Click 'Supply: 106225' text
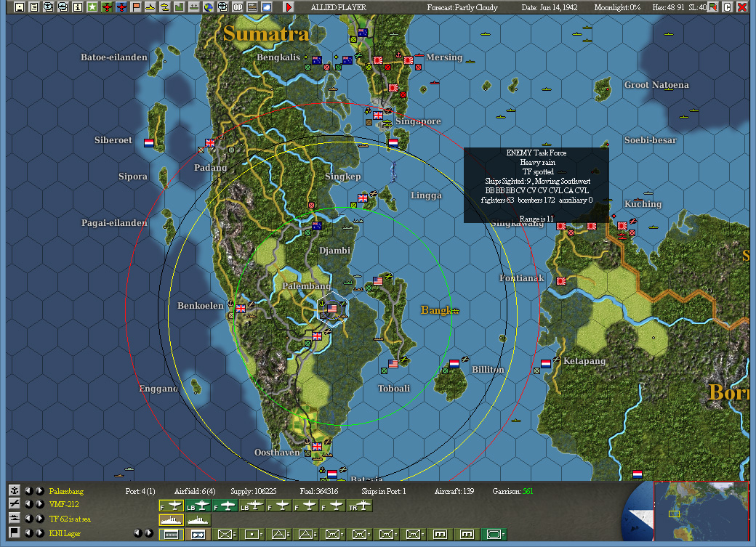The width and height of the screenshot is (756, 547). point(253,491)
